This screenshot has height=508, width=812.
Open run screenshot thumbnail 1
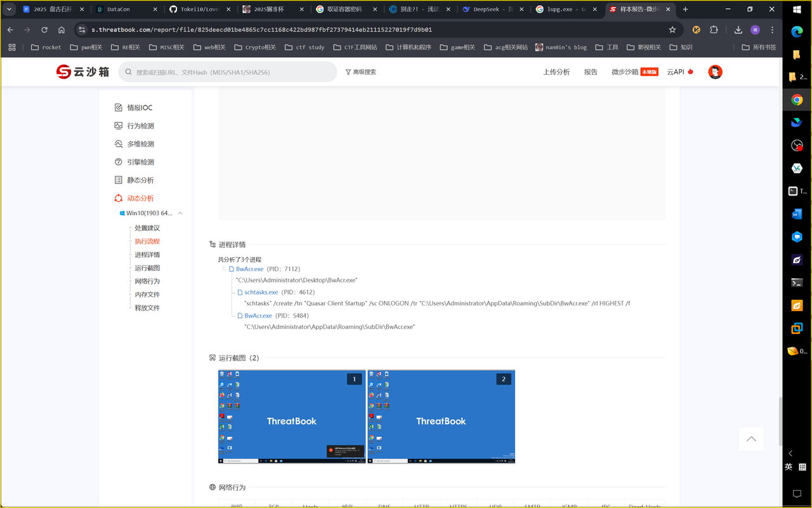(x=292, y=417)
